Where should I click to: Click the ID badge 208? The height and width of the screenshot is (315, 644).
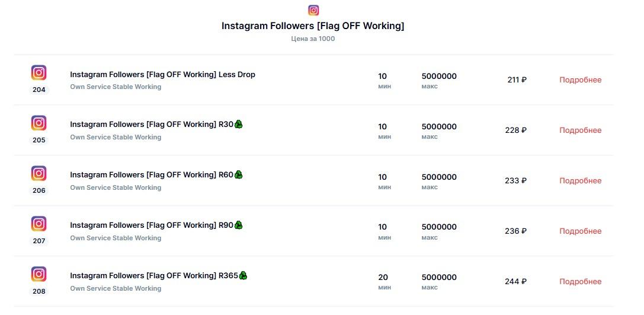[x=39, y=291]
